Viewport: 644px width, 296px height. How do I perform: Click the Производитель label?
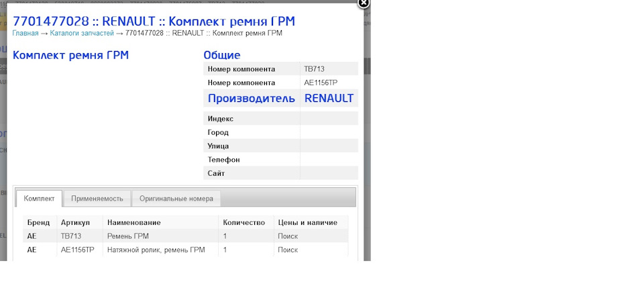click(x=252, y=98)
